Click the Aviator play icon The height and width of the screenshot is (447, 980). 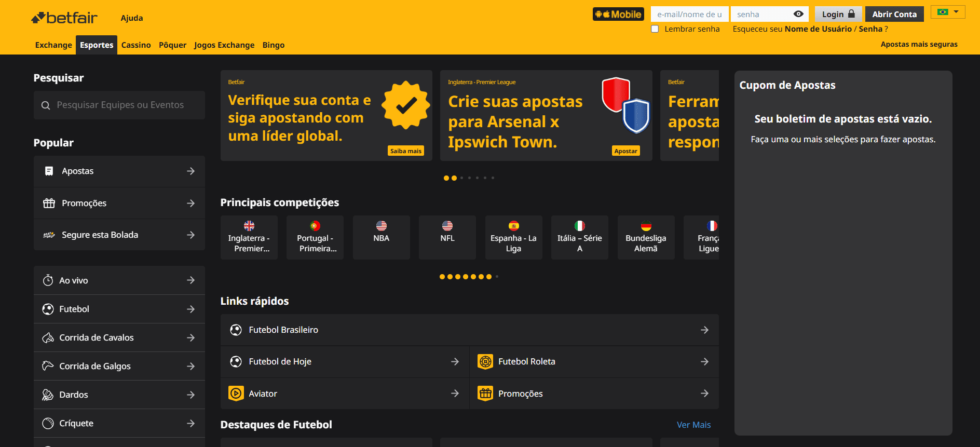[x=236, y=394]
